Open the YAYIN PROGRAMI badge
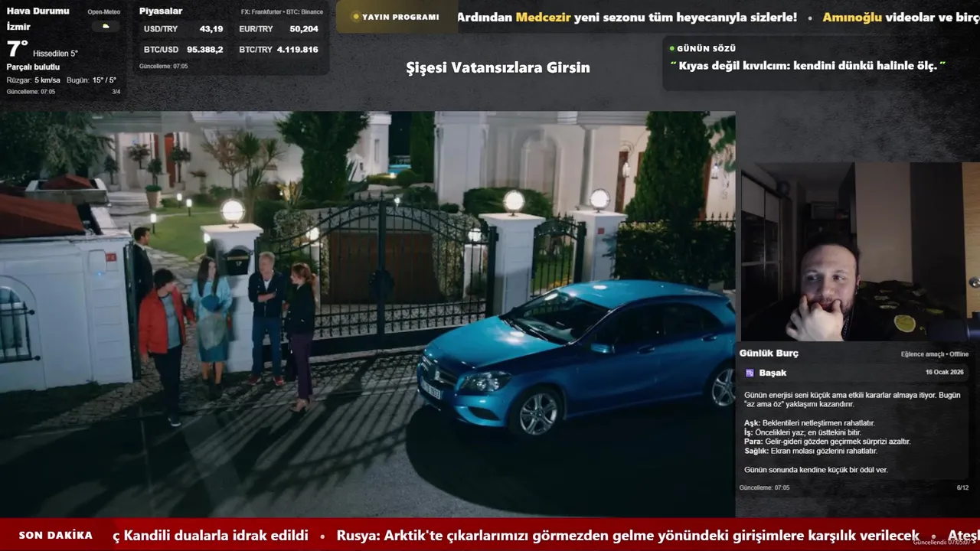 396,17
